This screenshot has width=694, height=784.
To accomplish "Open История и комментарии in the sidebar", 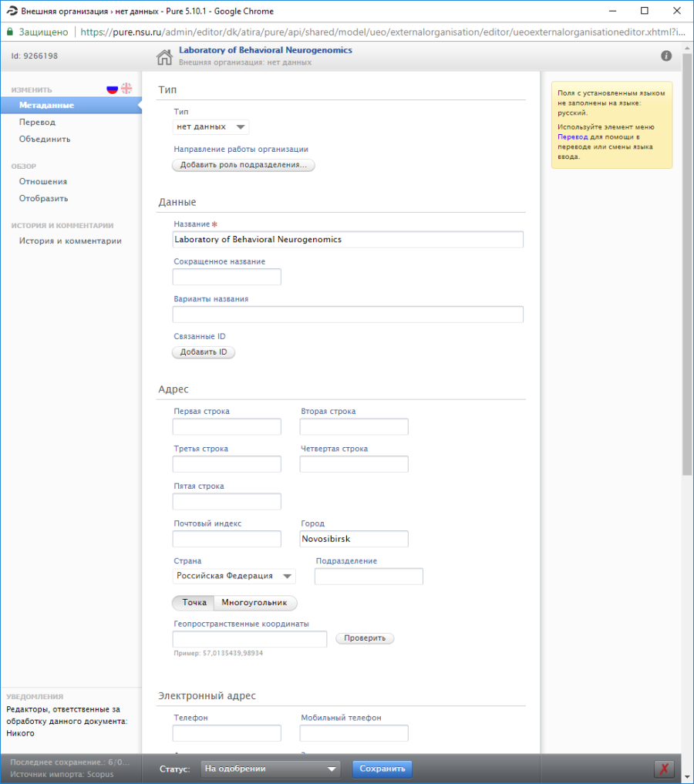I will (x=70, y=241).
